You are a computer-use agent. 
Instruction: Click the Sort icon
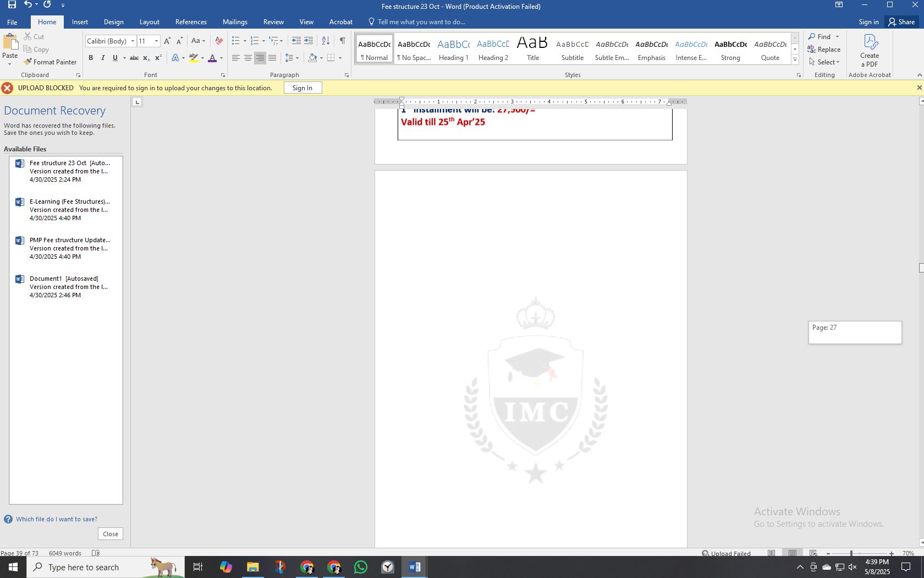tap(326, 41)
